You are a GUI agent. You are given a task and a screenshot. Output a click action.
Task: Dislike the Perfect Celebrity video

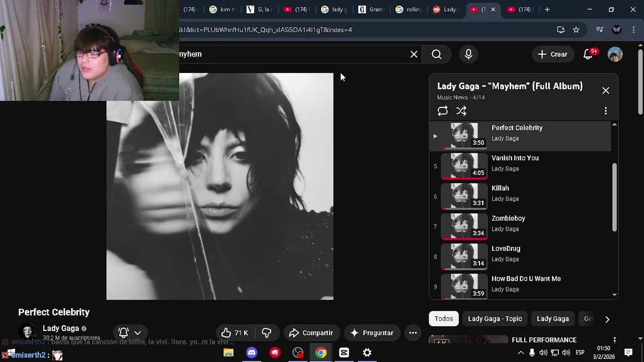267,333
